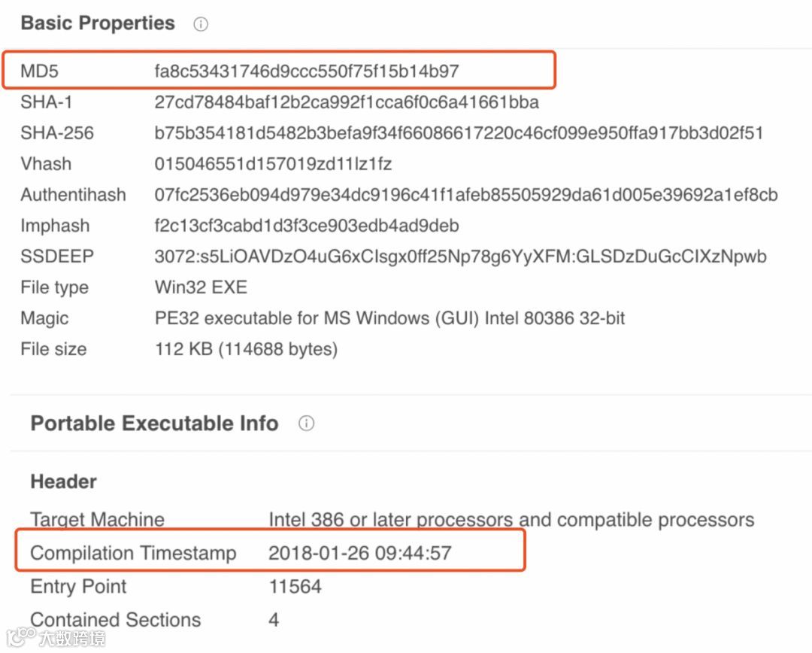This screenshot has width=812, height=653.
Task: Click the Portable Executable Info heading
Action: point(154,424)
